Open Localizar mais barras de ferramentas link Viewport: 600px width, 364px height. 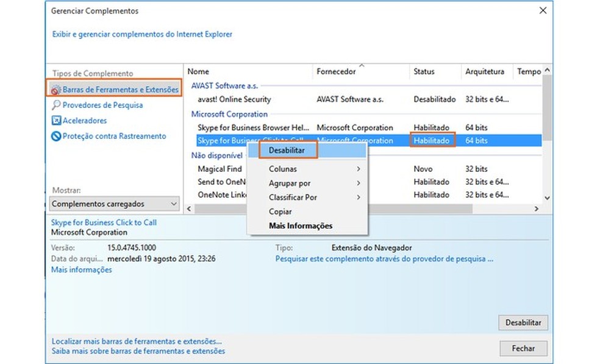[x=137, y=341]
